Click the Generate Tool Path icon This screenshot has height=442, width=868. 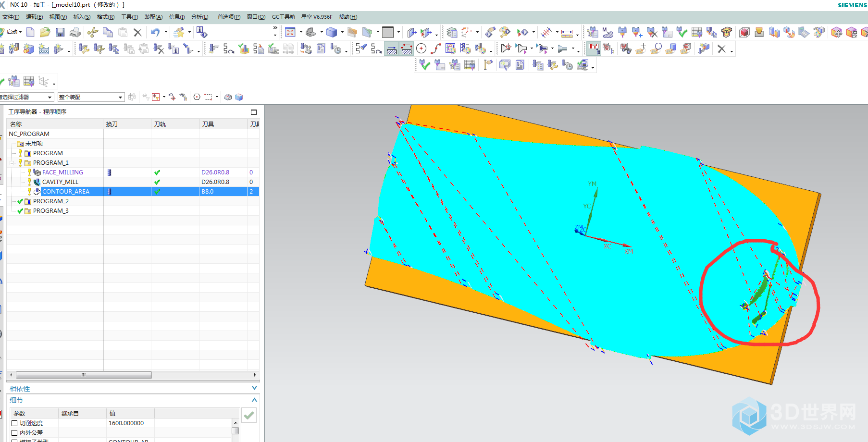click(214, 49)
